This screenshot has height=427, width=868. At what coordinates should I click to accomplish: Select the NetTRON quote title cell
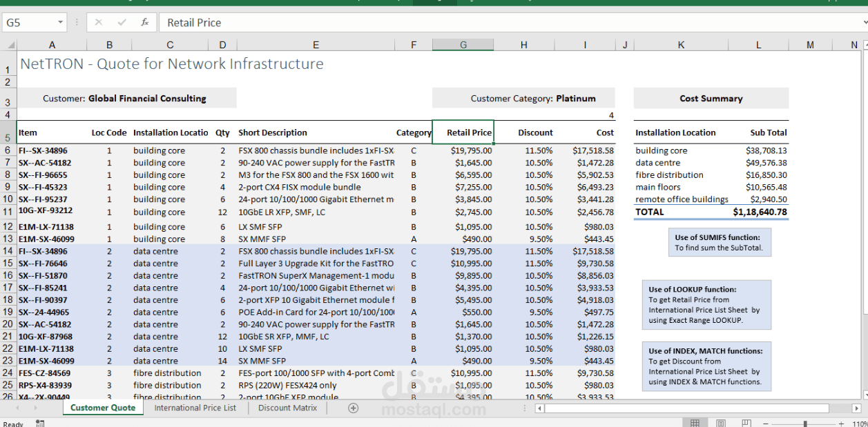[171, 64]
